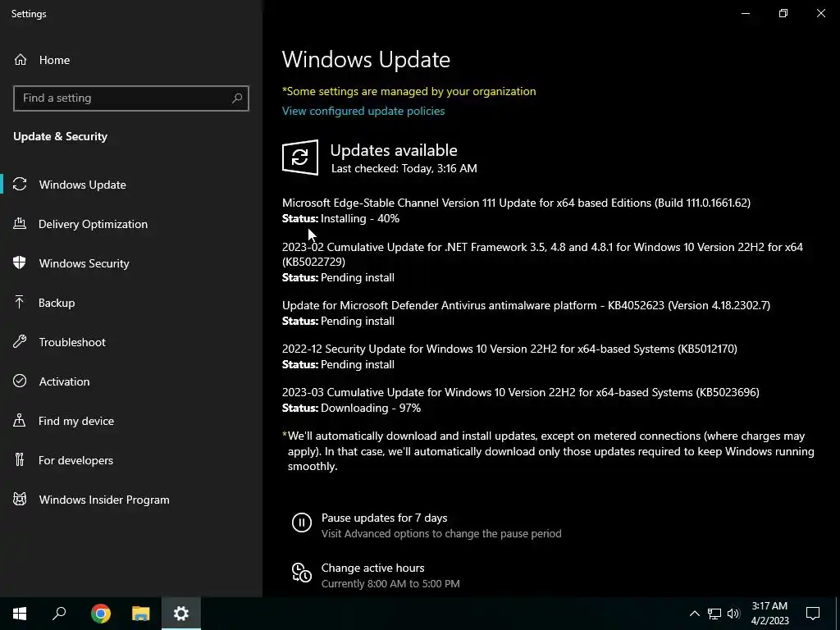Launch Google Chrome from taskbar
840x630 pixels.
click(x=101, y=614)
